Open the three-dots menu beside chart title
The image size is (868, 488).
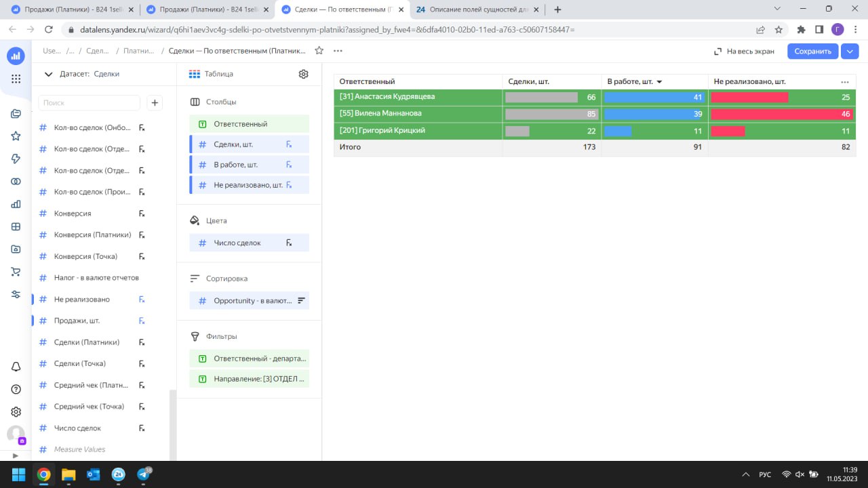click(338, 51)
